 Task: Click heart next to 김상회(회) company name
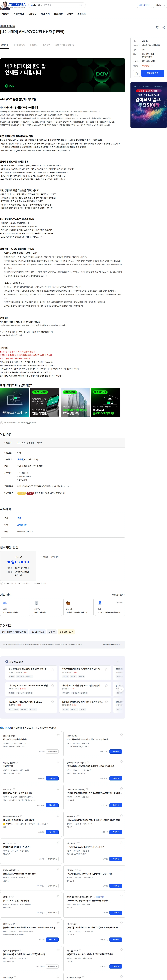click(14, 789)
